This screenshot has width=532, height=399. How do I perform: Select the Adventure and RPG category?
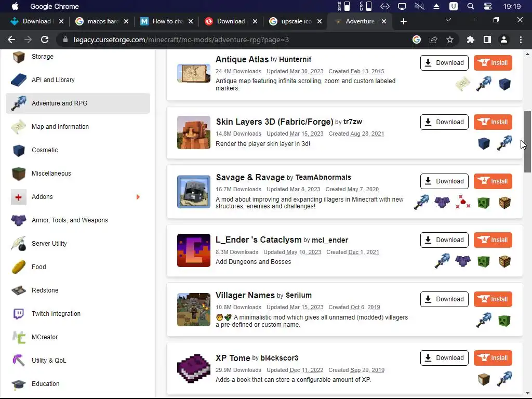78,103
